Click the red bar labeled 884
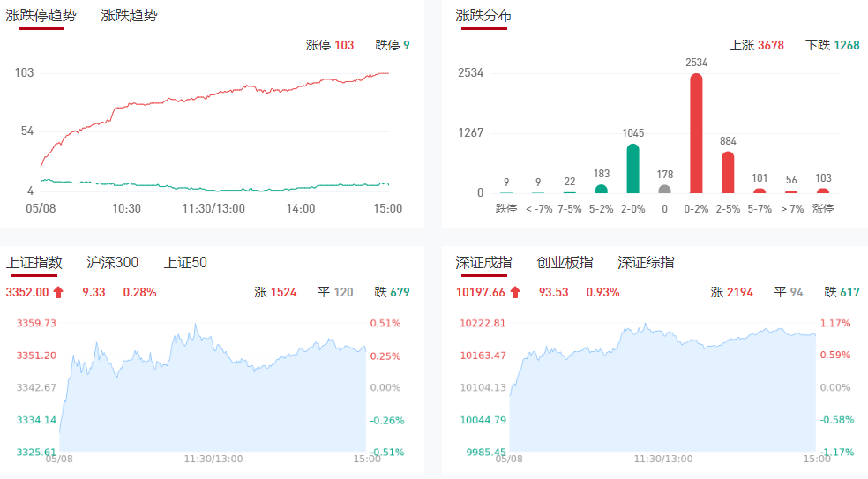Image resolution: width=868 pixels, height=479 pixels. coord(728,172)
